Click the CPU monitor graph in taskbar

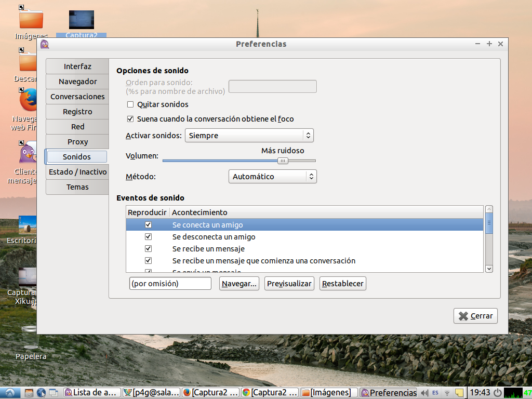click(x=513, y=393)
